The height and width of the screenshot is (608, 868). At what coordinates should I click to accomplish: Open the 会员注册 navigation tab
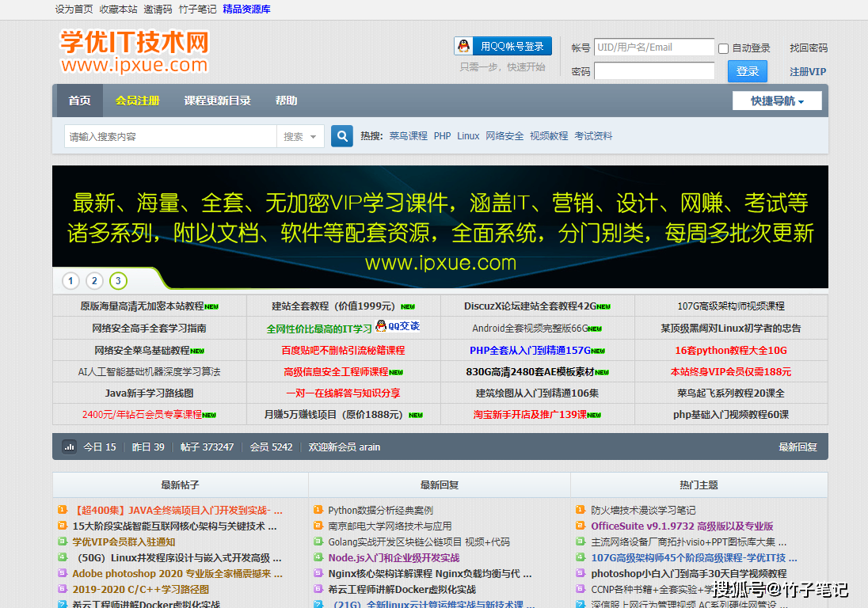point(137,101)
